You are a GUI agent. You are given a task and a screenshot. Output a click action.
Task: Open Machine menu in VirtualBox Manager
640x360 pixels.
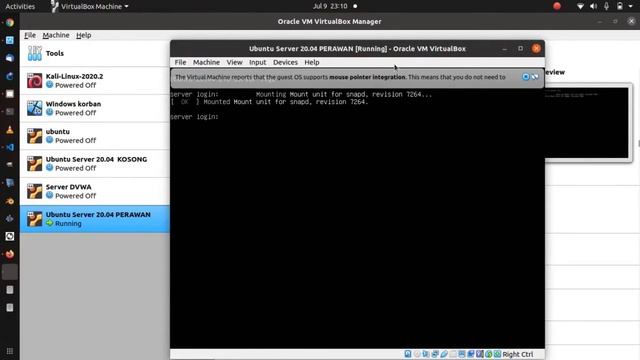point(56,35)
